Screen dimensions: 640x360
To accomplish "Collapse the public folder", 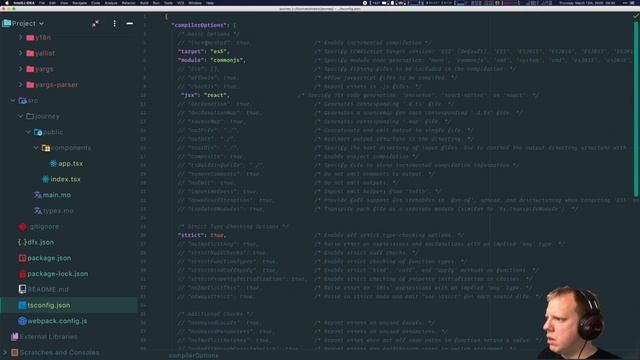I will pos(28,132).
